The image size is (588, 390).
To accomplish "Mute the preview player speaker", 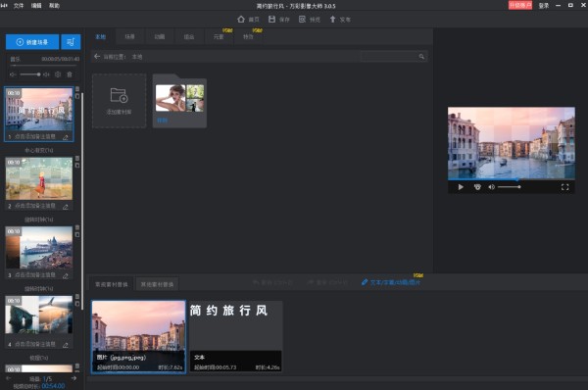I will point(491,187).
